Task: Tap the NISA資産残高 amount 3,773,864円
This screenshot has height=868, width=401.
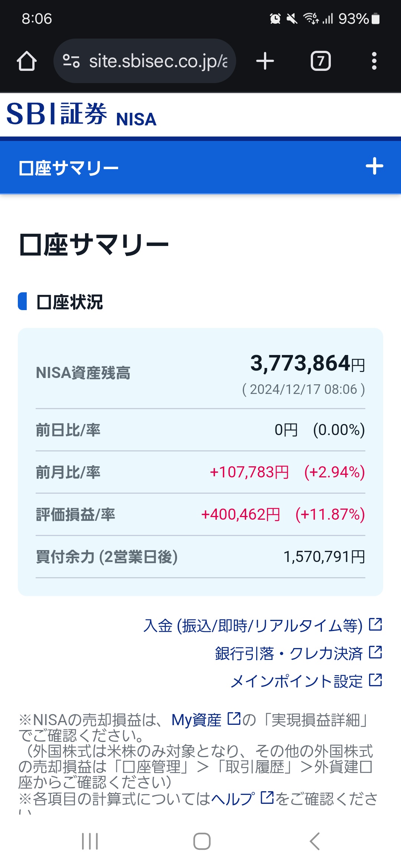Action: coord(307,363)
